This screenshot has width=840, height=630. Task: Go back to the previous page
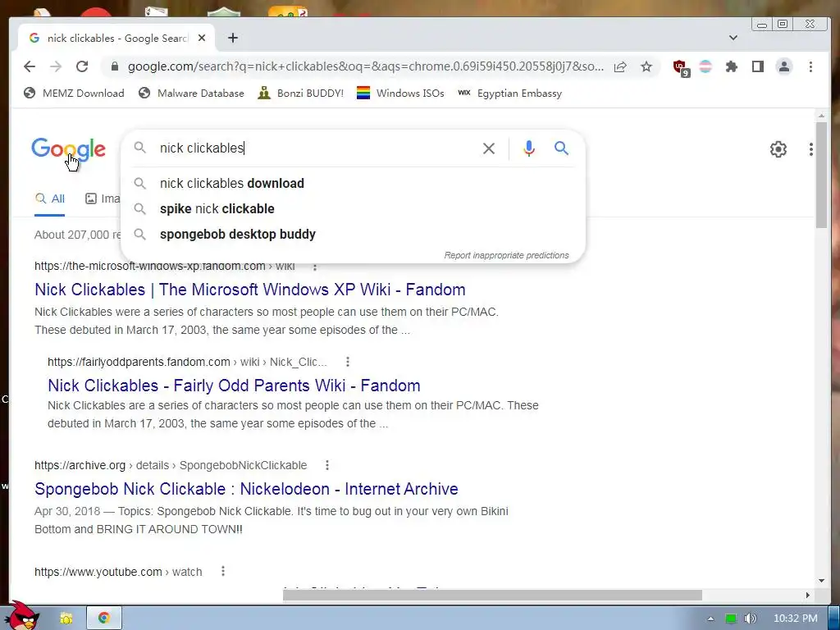pyautogui.click(x=30, y=66)
